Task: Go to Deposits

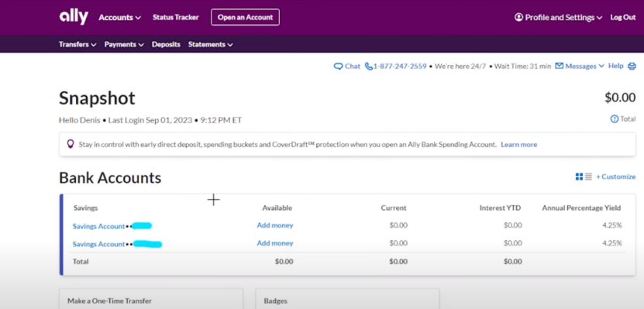Action: coord(166,44)
